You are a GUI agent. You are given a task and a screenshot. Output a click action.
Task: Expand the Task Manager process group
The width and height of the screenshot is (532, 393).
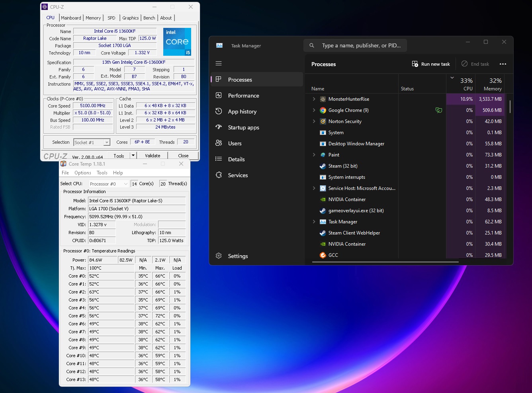(314, 222)
